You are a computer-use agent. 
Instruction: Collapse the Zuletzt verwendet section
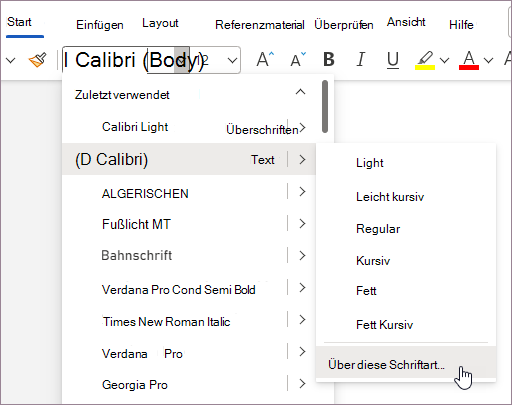click(300, 92)
